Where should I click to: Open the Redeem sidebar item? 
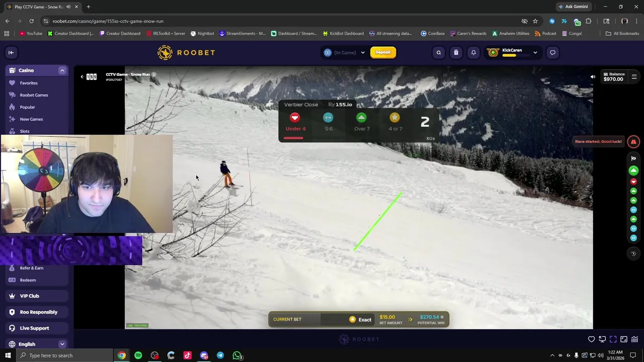[x=28, y=280]
